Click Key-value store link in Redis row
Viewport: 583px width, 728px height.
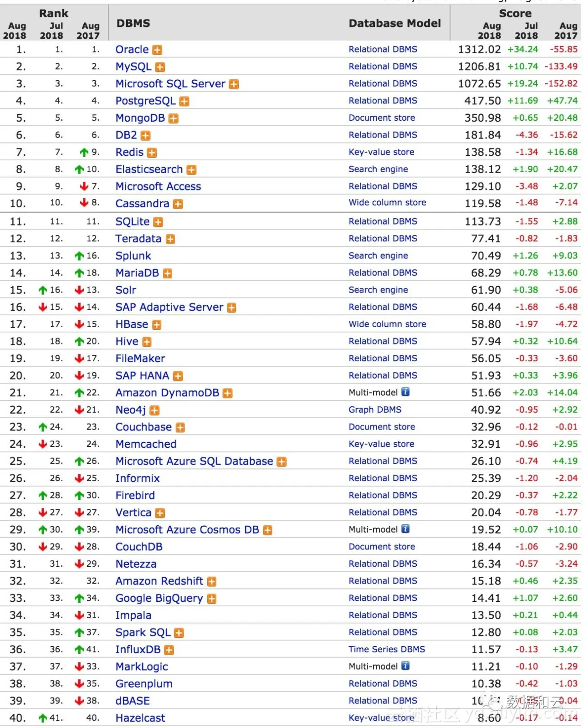click(382, 153)
